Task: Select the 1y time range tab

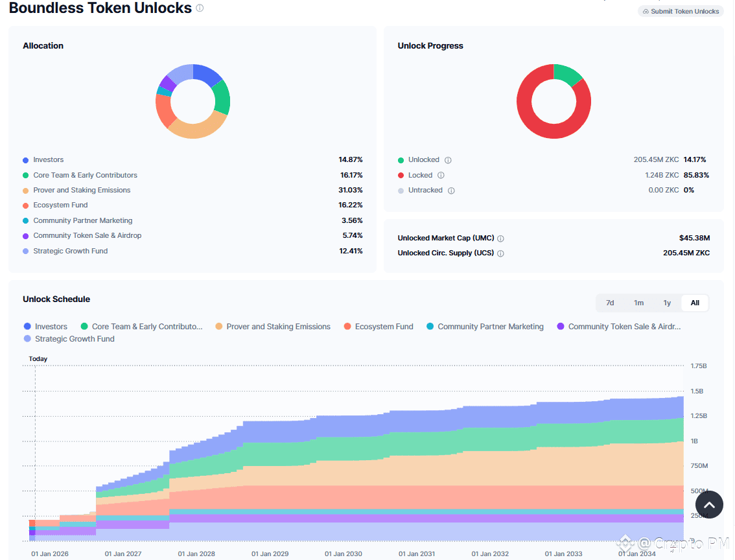Action: pos(667,303)
